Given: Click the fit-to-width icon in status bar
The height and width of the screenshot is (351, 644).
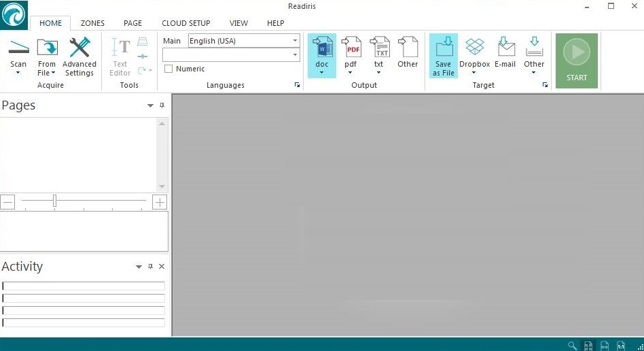Looking at the screenshot, I should (605, 346).
